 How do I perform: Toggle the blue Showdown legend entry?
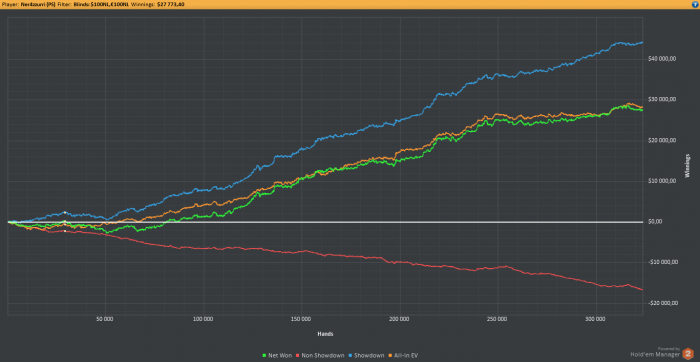[x=367, y=356]
